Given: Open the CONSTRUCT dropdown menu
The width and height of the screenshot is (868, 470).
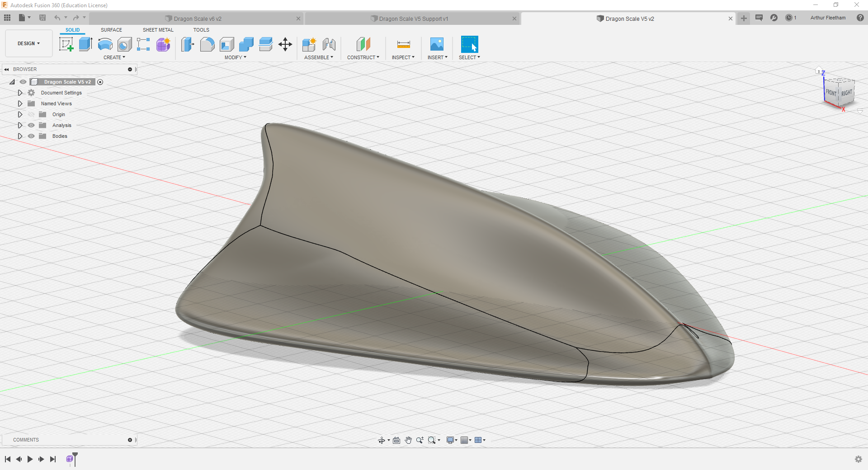Looking at the screenshot, I should 363,57.
